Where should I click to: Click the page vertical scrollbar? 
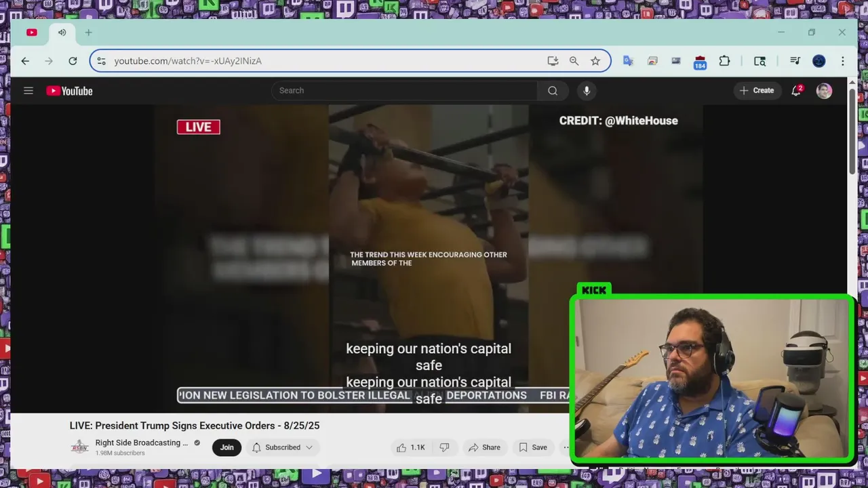[852, 132]
